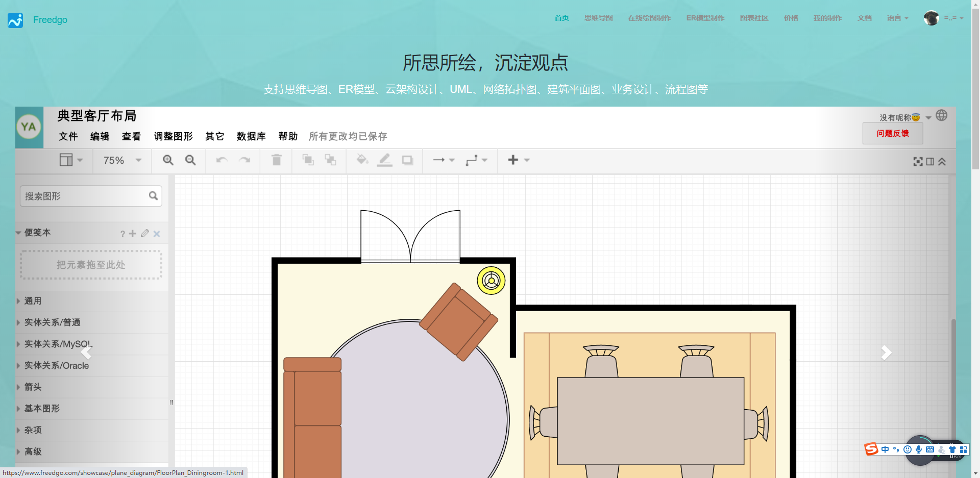Zoom out with the magnifier minus icon
This screenshot has height=478, width=980.
(x=190, y=160)
